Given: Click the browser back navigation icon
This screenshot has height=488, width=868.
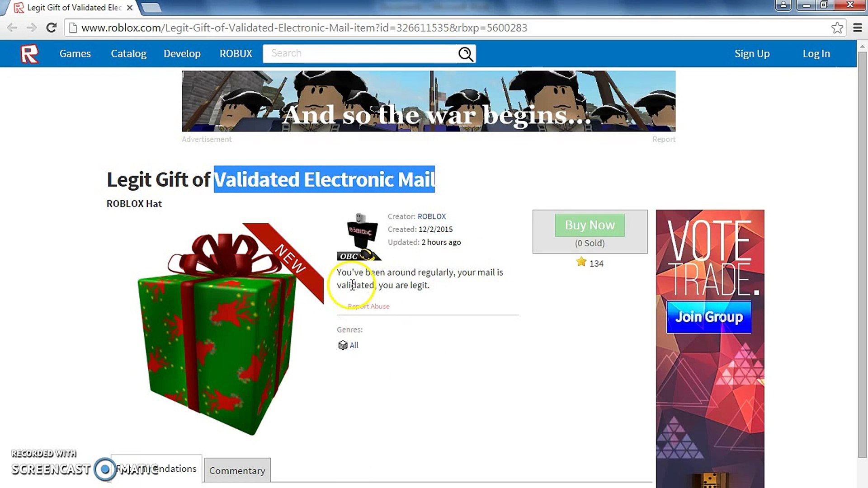Looking at the screenshot, I should click(13, 28).
